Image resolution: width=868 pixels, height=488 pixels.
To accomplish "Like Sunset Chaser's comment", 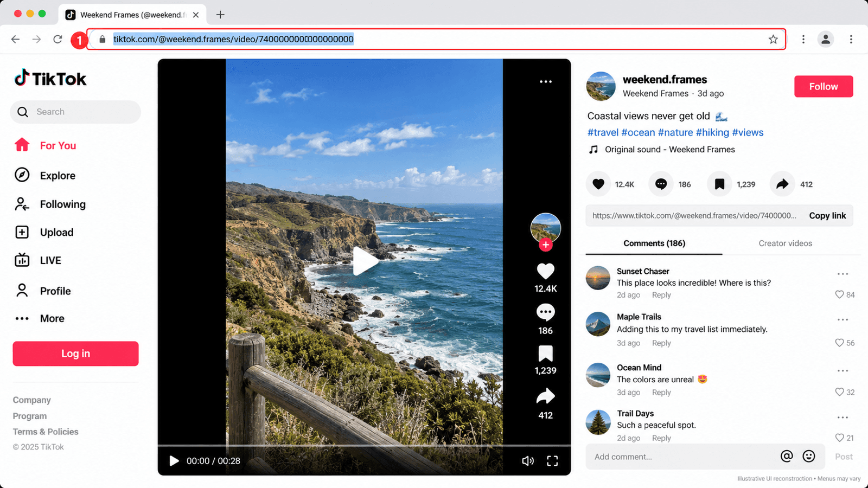I will tap(839, 294).
